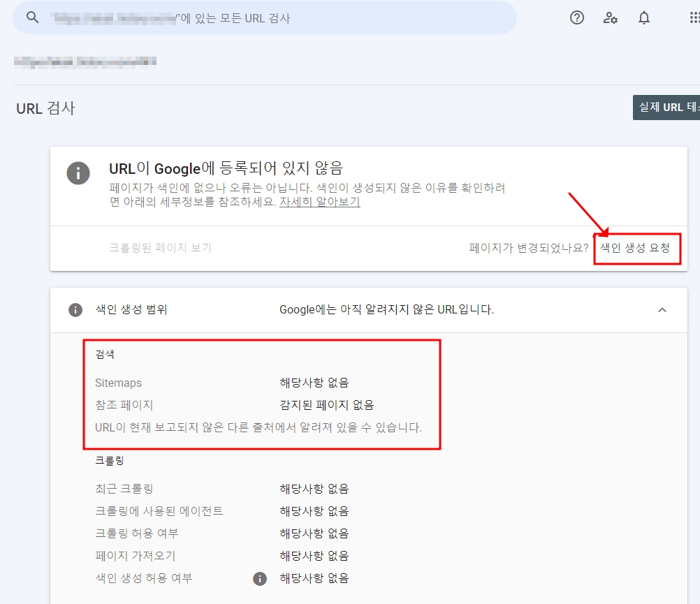Viewport: 700px width, 604px height.
Task: Click the search magnifier icon in the URL bar
Action: tap(33, 17)
